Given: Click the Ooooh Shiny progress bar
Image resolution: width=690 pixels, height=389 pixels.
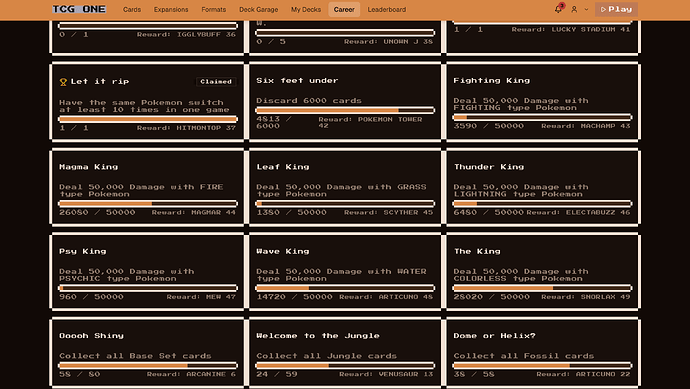Looking at the screenshot, I should coord(148,366).
